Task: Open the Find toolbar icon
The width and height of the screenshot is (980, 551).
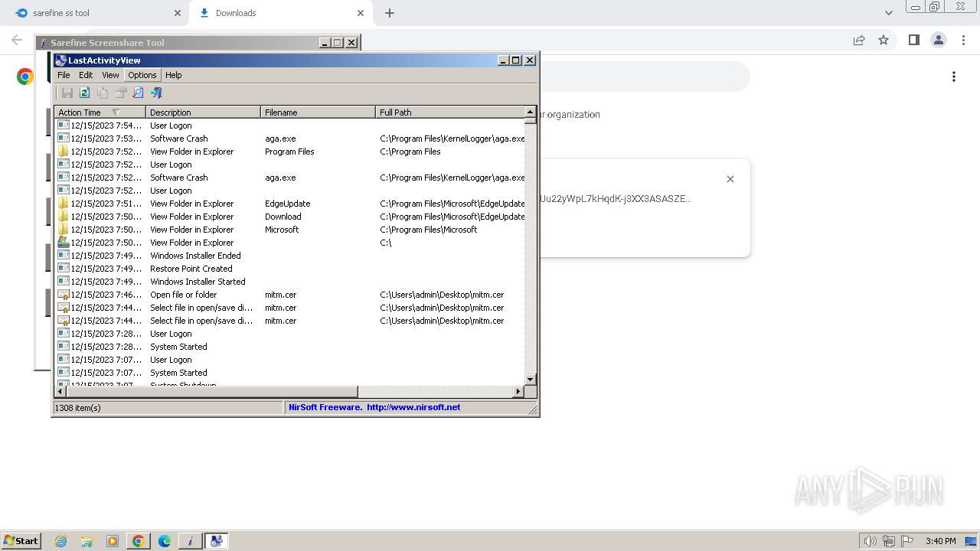Action: 138,93
